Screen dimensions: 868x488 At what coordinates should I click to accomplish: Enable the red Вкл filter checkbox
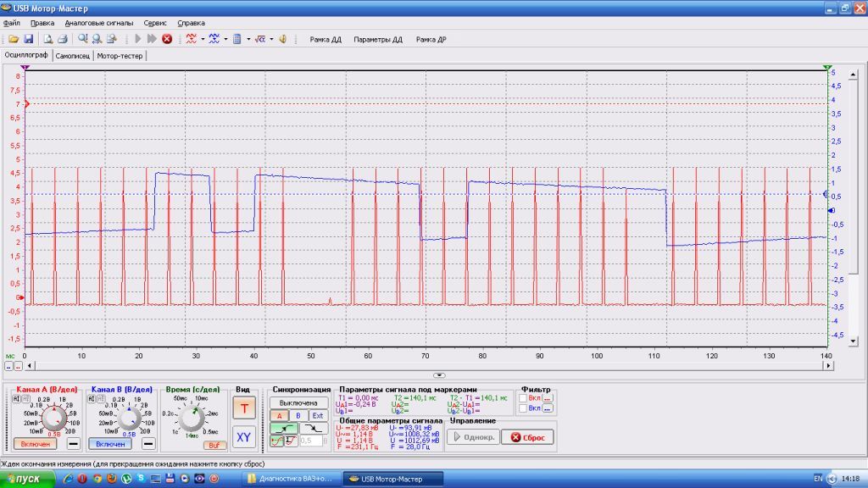point(522,398)
